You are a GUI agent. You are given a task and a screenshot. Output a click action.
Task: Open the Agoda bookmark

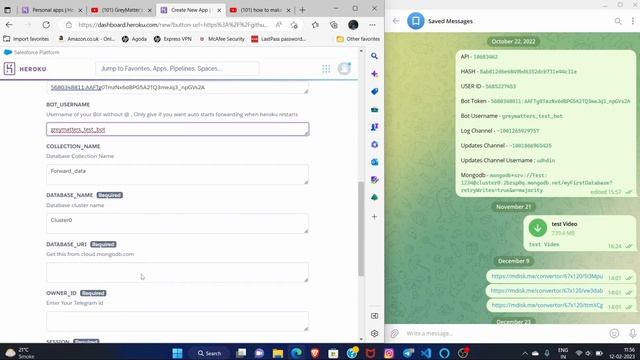click(134, 39)
